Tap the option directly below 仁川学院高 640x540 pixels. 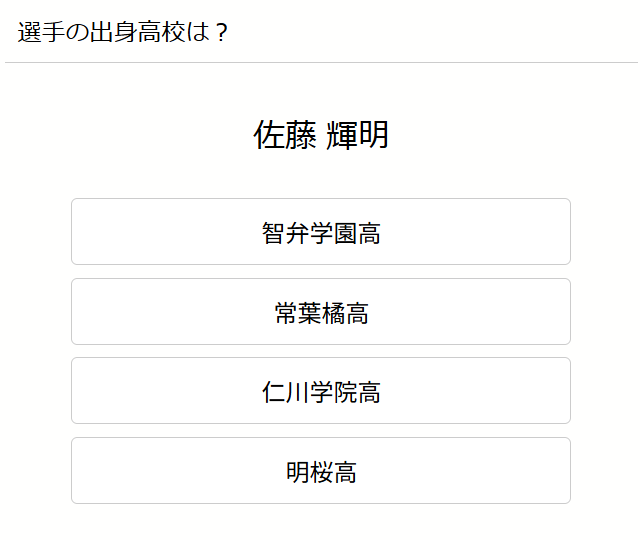[x=320, y=471]
